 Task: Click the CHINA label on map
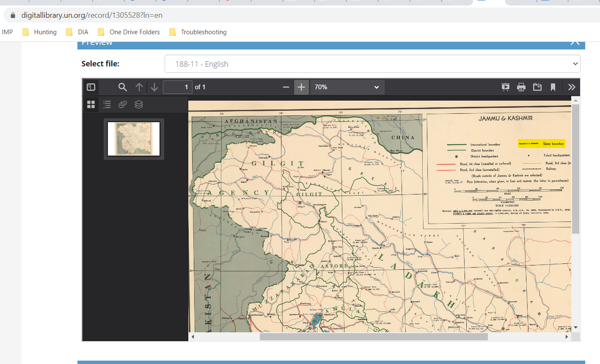tap(403, 137)
